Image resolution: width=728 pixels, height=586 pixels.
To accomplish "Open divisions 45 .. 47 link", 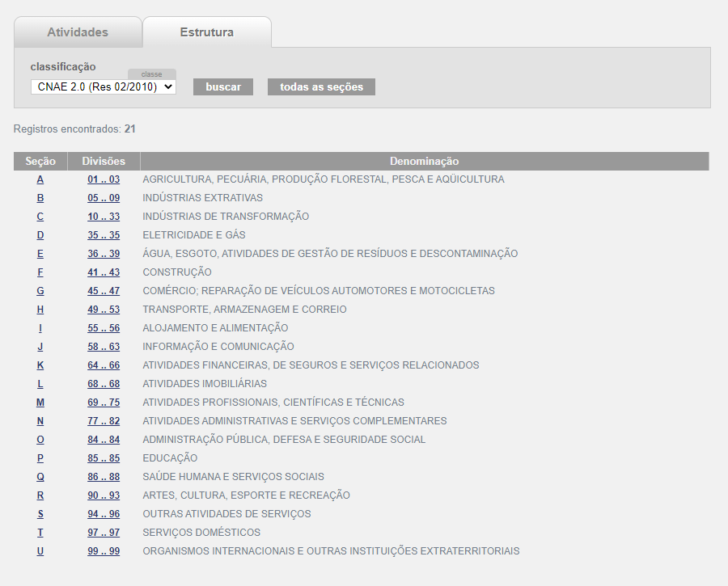I will coord(104,291).
